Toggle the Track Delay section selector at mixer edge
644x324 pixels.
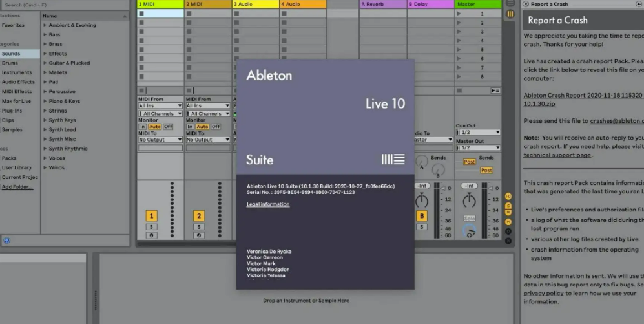coord(508,231)
